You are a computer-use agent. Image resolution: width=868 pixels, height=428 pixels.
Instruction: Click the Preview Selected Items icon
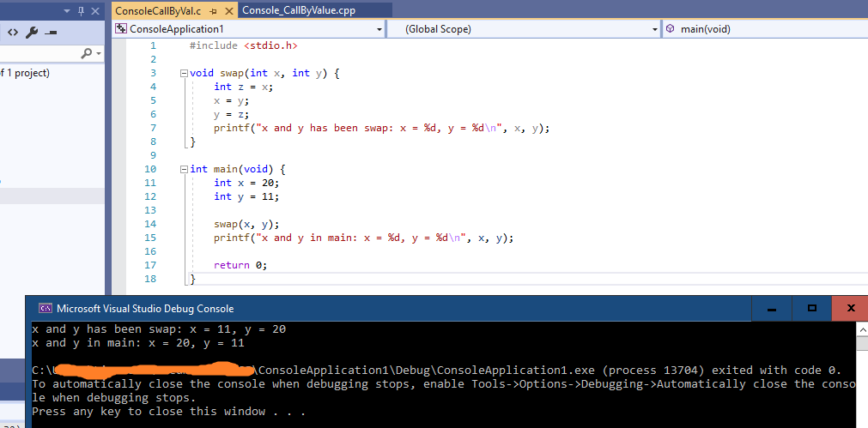(x=51, y=33)
